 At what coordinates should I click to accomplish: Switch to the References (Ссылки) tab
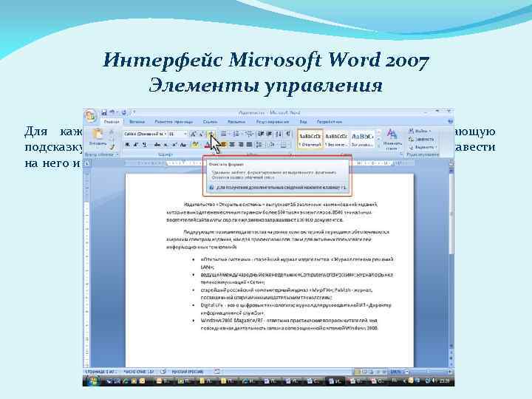210,121
